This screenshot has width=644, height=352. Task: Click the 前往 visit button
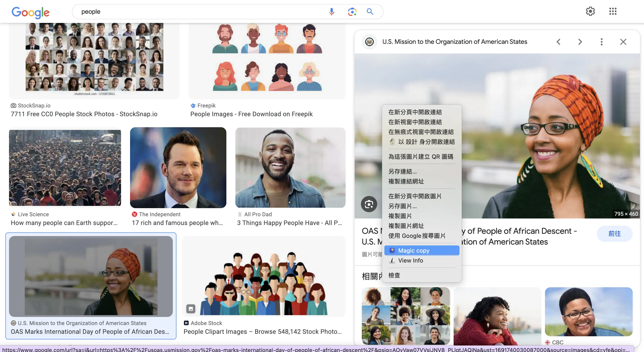coord(614,234)
